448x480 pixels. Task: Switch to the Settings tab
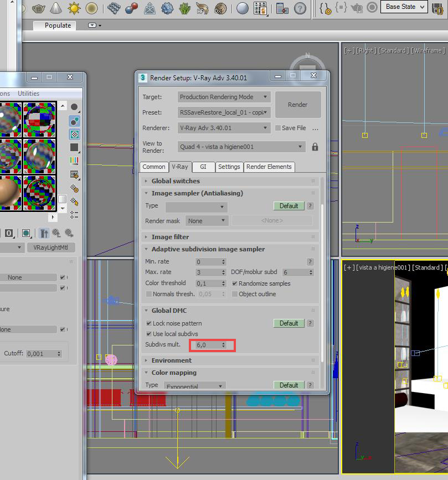click(229, 167)
